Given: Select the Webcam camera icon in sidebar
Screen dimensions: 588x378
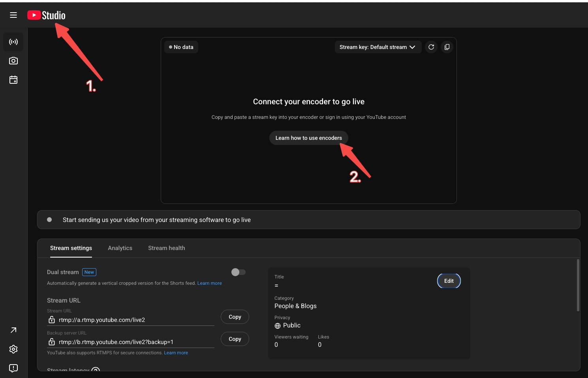Looking at the screenshot, I should point(13,61).
